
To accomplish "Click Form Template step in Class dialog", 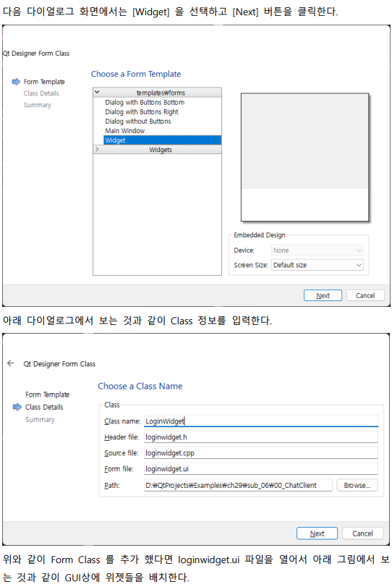I will pos(48,394).
